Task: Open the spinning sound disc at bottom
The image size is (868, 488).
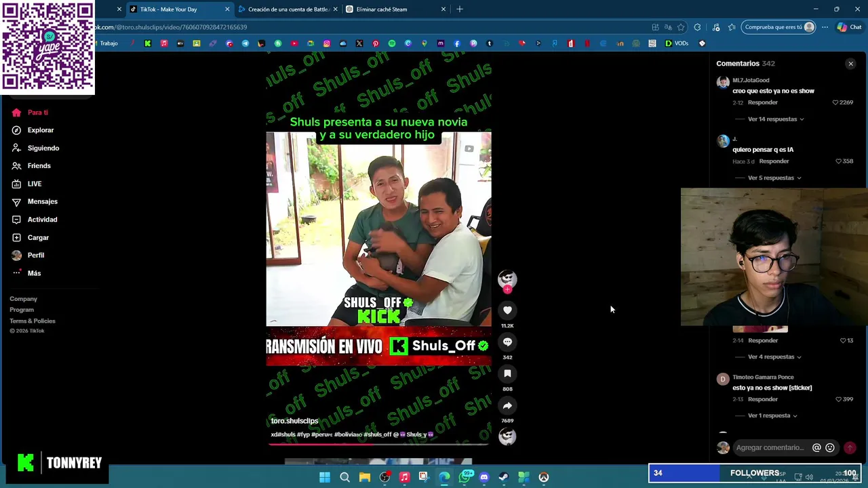Action: (507, 436)
